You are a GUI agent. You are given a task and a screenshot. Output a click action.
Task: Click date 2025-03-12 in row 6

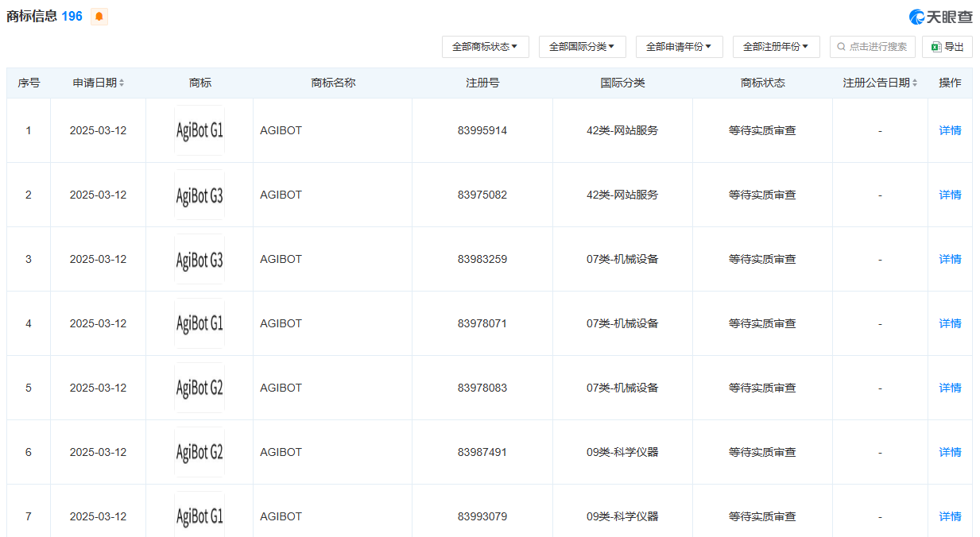(x=98, y=452)
